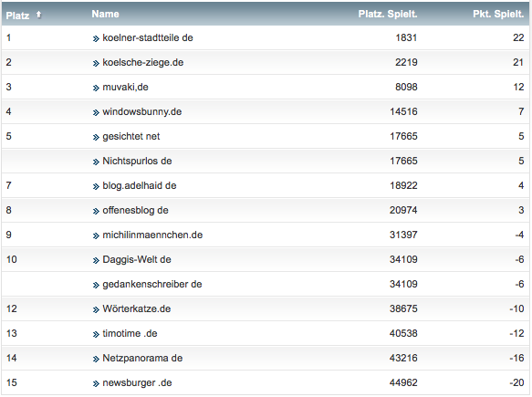
Task: Open the blog.adelhaid de link
Action: [x=140, y=185]
